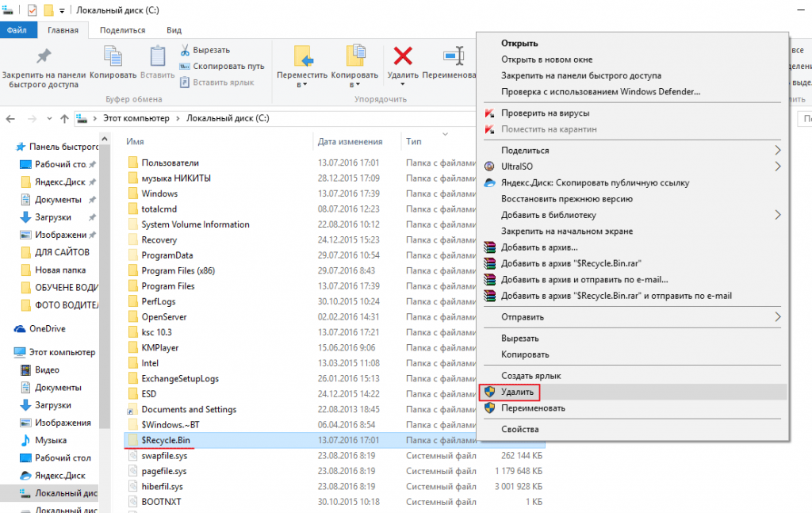Select the Documents and Settings entry
812x513 pixels.
pos(189,409)
